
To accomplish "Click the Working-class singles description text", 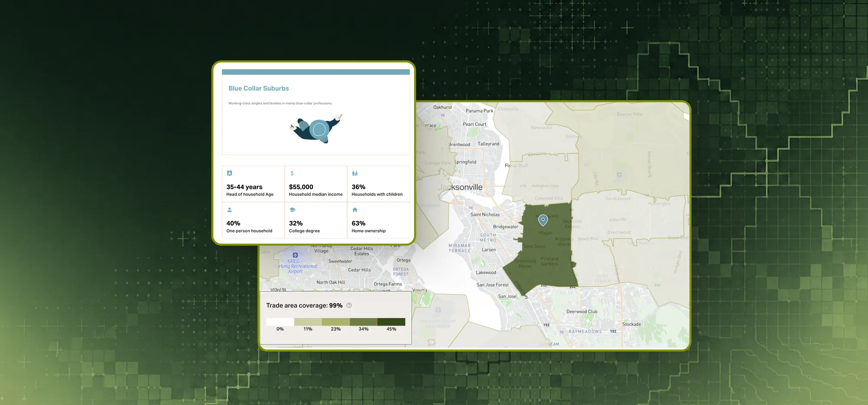I will (x=280, y=103).
